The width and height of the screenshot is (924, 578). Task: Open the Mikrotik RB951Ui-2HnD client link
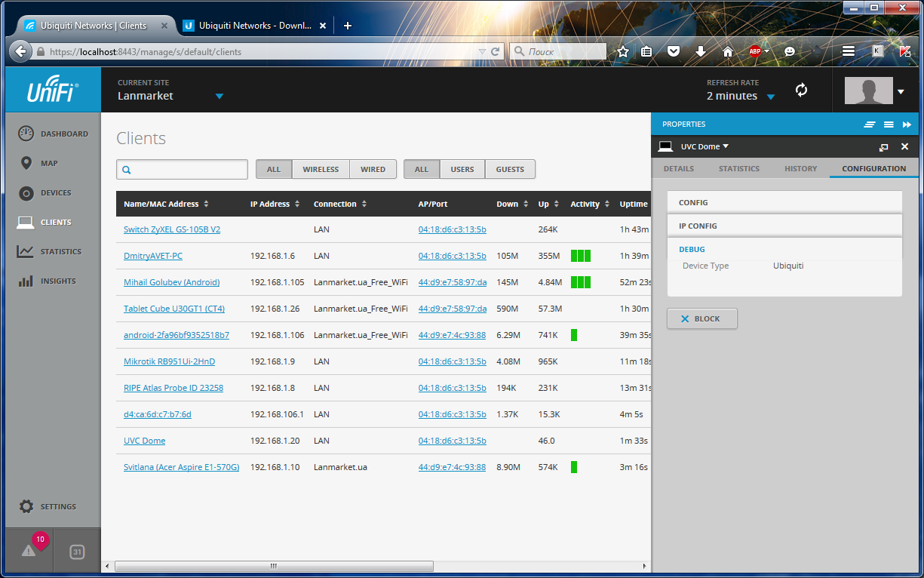[169, 361]
